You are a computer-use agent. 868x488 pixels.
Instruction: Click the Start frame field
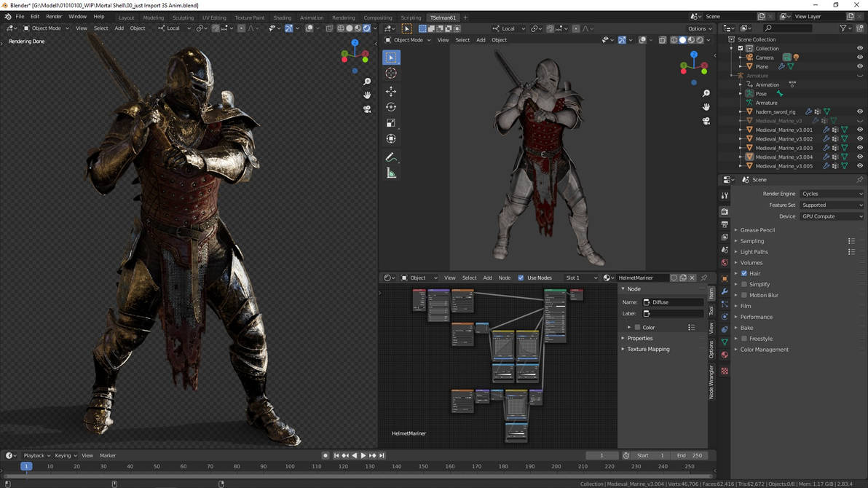650,455
